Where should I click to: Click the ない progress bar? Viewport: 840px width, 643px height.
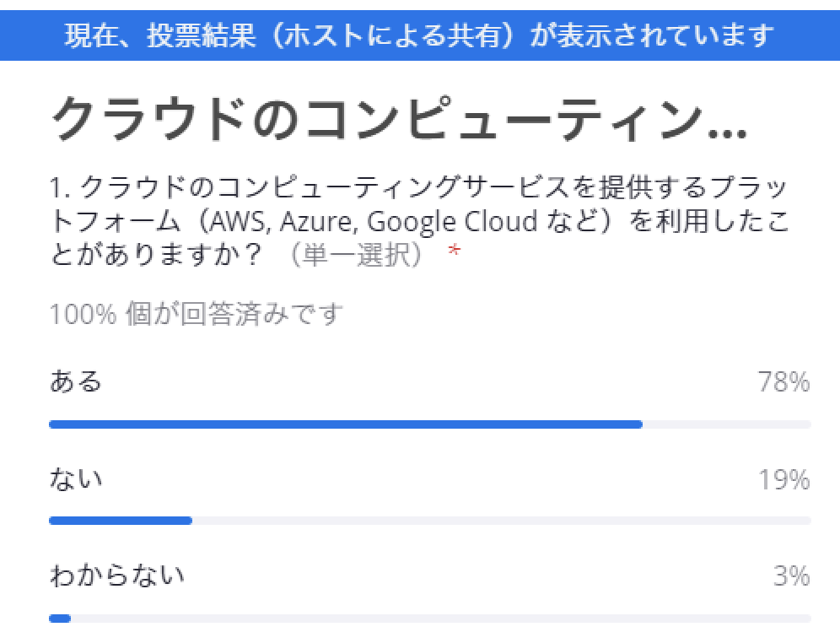[x=430, y=521]
